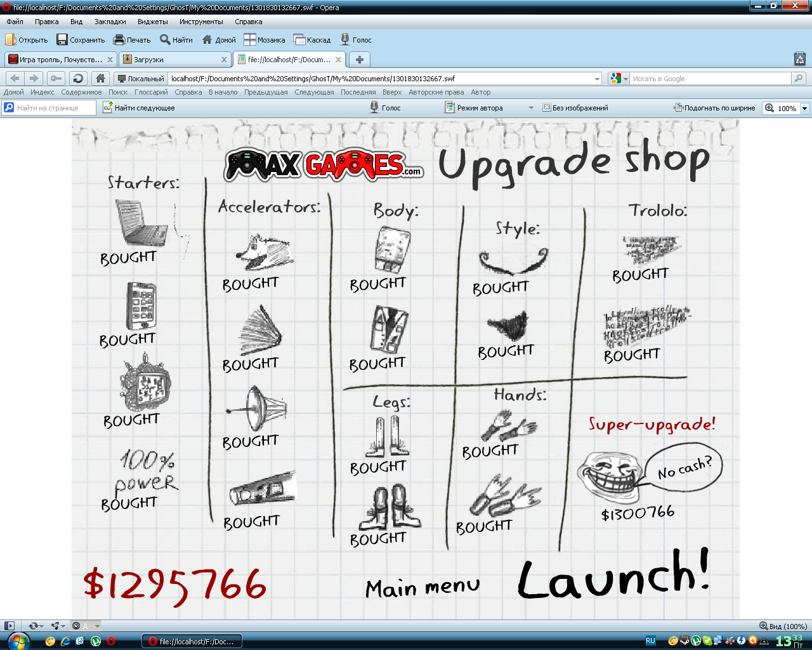Select the smartphone starter upgrade
Viewport: 812px width, 650px height.
[141, 305]
